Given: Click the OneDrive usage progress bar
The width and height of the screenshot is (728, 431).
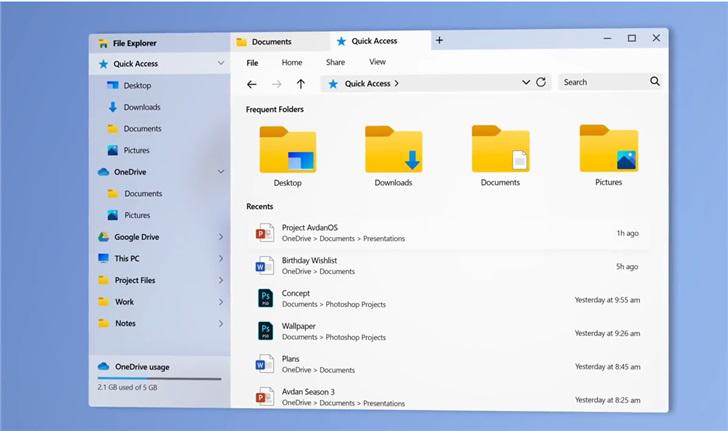Looking at the screenshot, I should pos(159,379).
